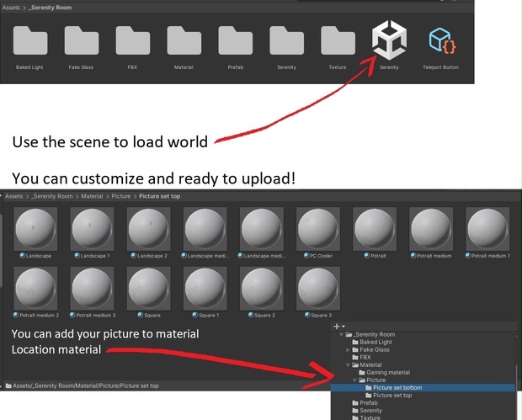Select the Square 3 material thumbnail
This screenshot has width=522, height=420.
[x=318, y=288]
